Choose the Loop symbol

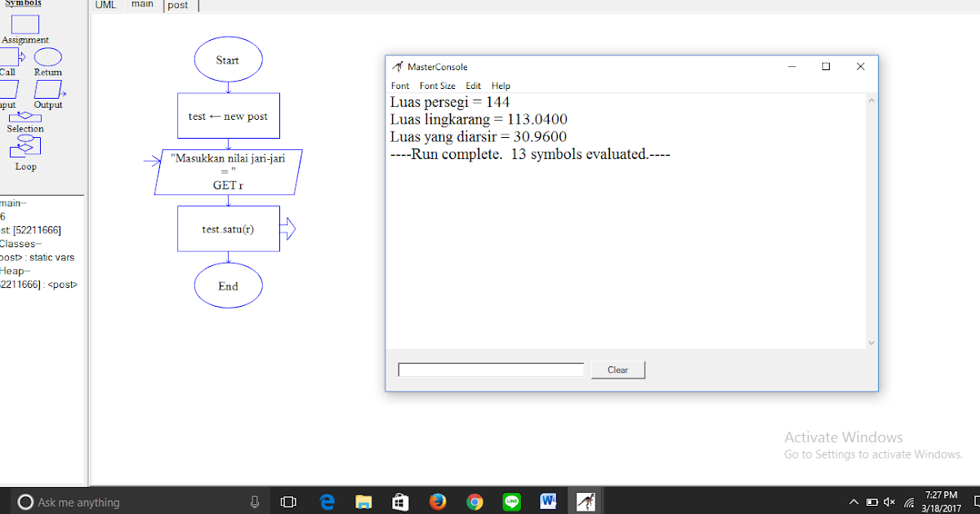coord(25,145)
